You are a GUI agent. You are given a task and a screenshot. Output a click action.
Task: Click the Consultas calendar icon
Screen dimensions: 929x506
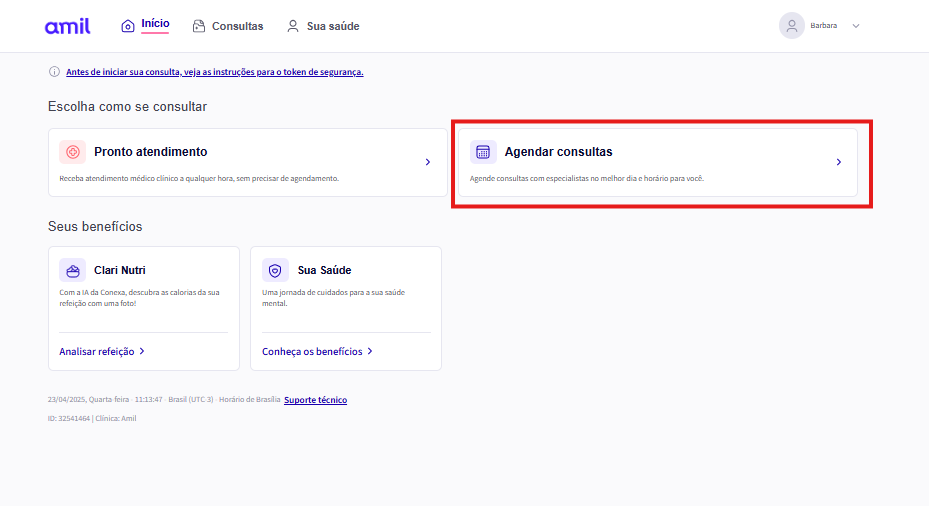tap(199, 26)
